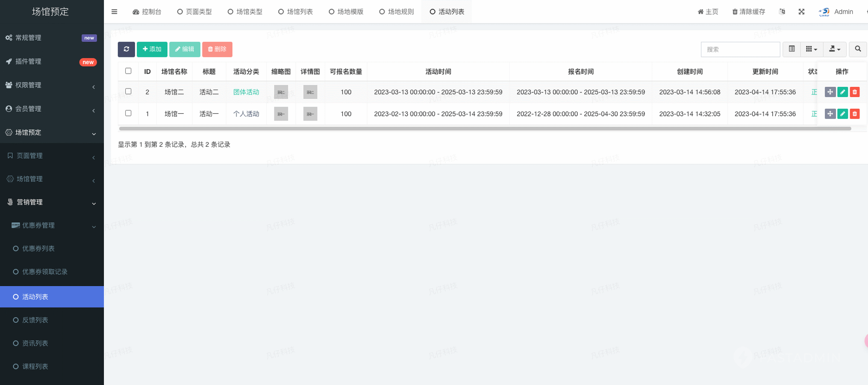Switch to the 场馆列表 tab

[x=295, y=12]
